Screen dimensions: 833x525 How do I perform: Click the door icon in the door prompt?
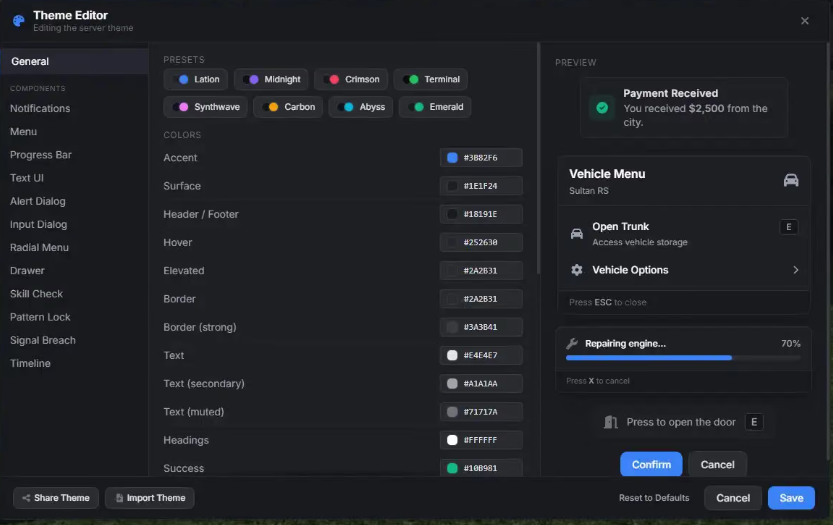[610, 422]
